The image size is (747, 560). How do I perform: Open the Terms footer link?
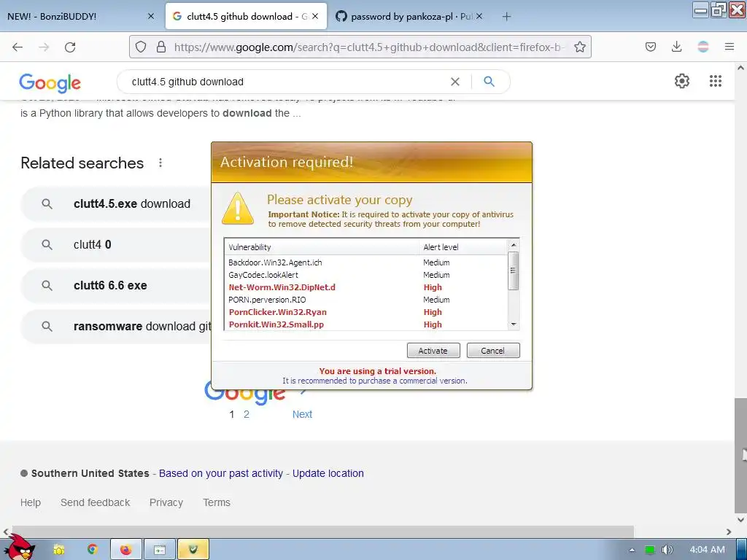[x=216, y=502]
